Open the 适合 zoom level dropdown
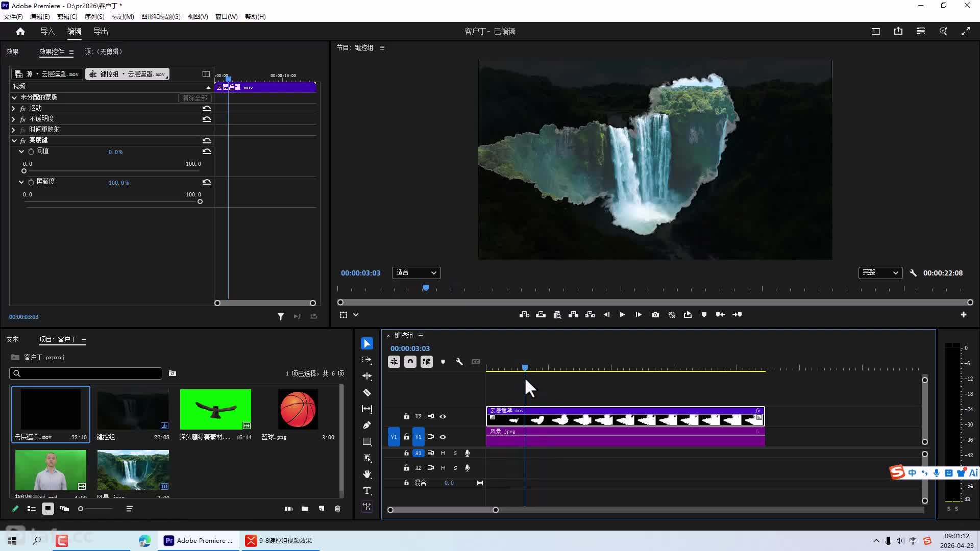This screenshot has width=980, height=551. [x=416, y=273]
